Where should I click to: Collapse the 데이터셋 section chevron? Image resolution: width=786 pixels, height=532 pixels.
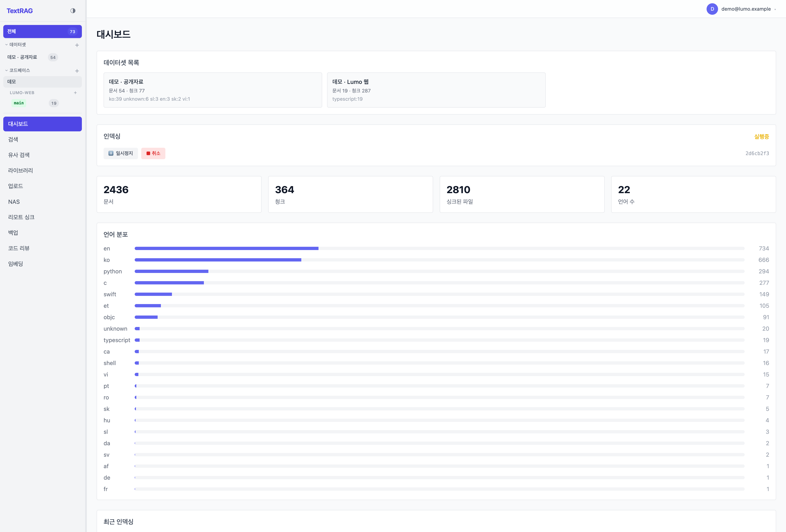point(6,45)
